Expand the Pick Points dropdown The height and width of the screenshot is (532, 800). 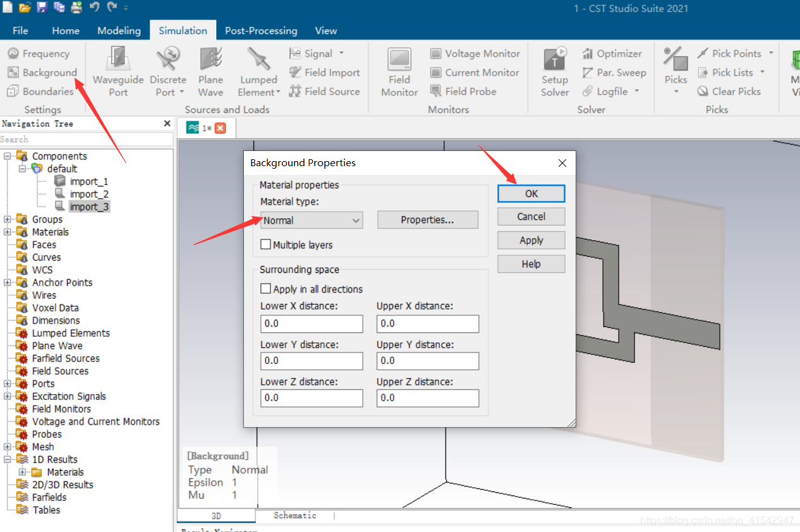tap(770, 54)
